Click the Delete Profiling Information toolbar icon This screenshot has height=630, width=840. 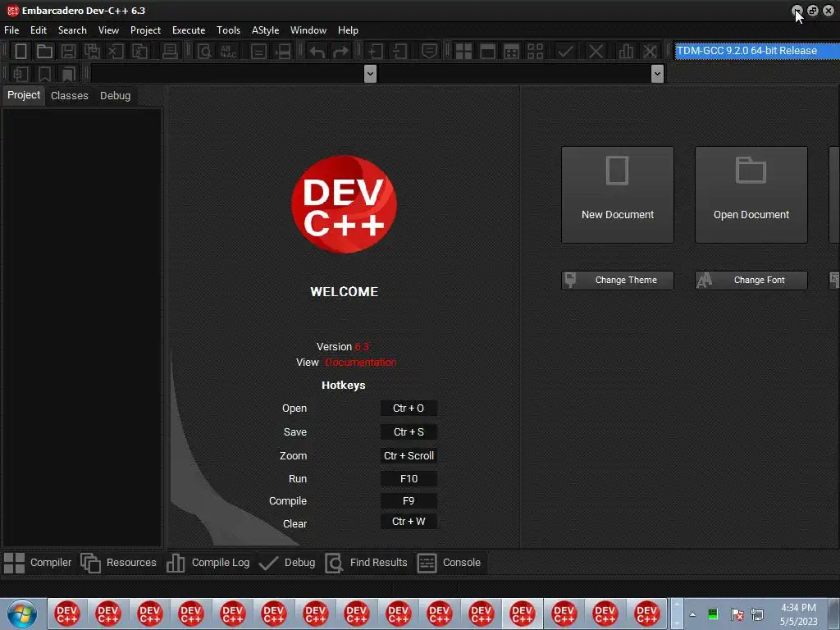tap(650, 52)
